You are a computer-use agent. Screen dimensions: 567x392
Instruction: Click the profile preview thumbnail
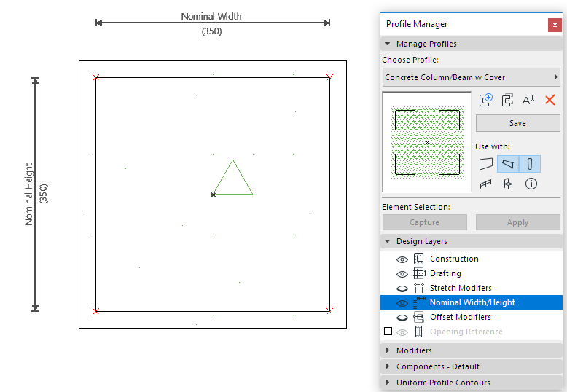pyautogui.click(x=427, y=142)
